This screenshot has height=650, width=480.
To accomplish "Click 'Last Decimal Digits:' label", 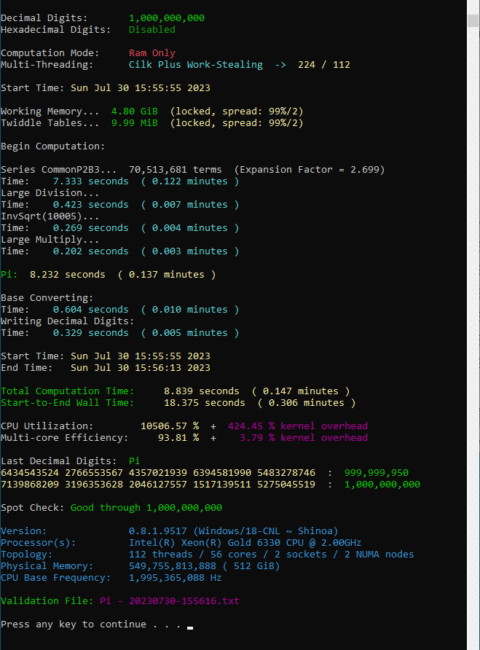I will pos(58,461).
